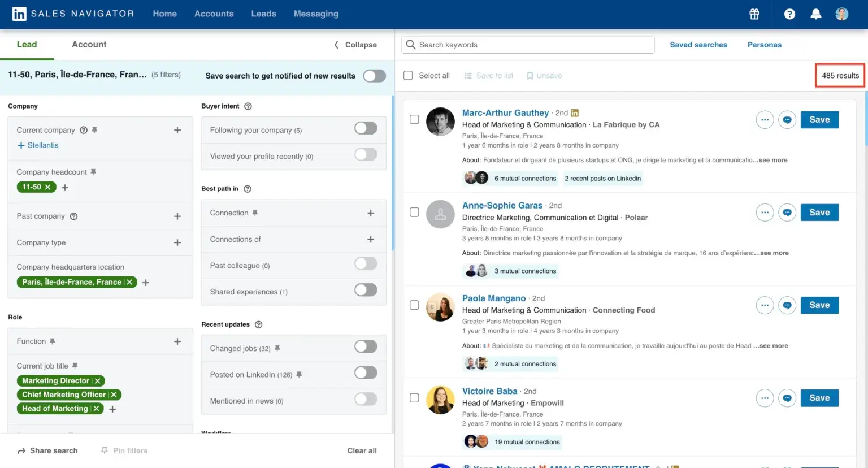The image size is (868, 468).
Task: Open the profile avatar menu
Action: click(x=841, y=14)
